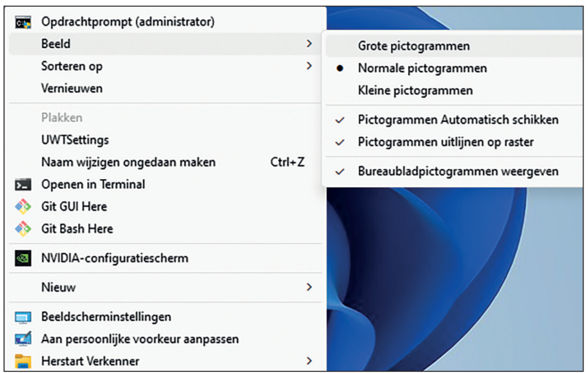Click the Git Bash Here icon
Screen dimensions: 588x373
click(23, 229)
